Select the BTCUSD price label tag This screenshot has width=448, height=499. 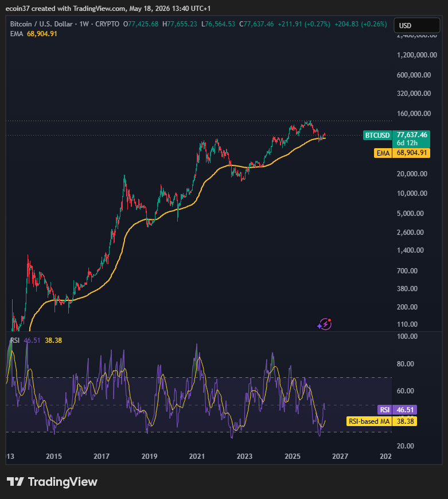point(377,136)
